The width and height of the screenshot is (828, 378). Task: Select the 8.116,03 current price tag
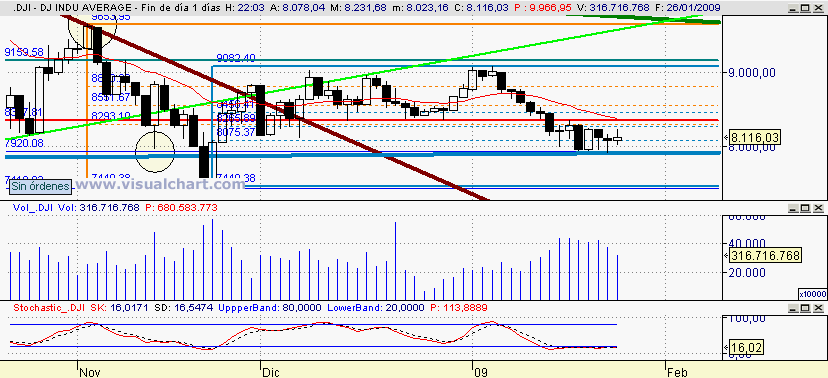point(755,138)
